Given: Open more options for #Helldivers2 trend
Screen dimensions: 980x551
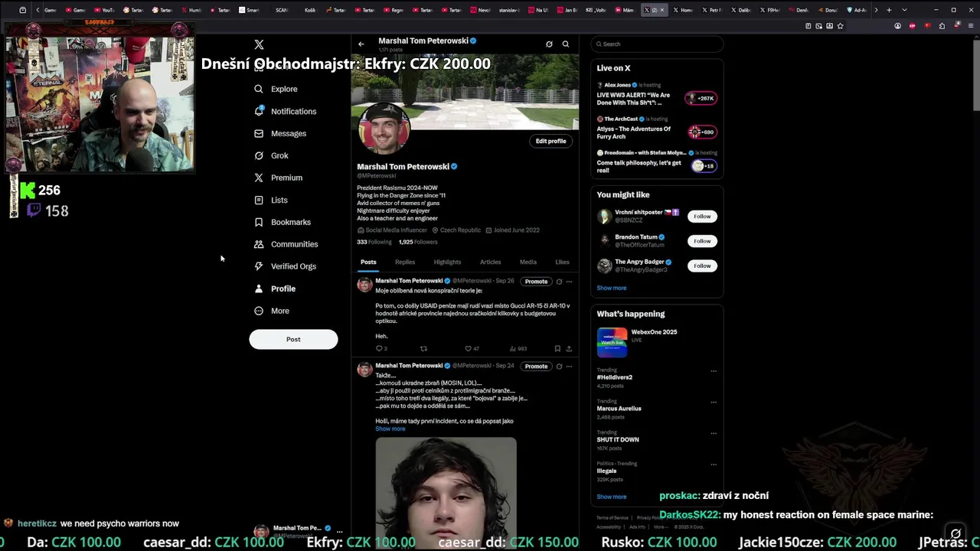Looking at the screenshot, I should tap(714, 371).
